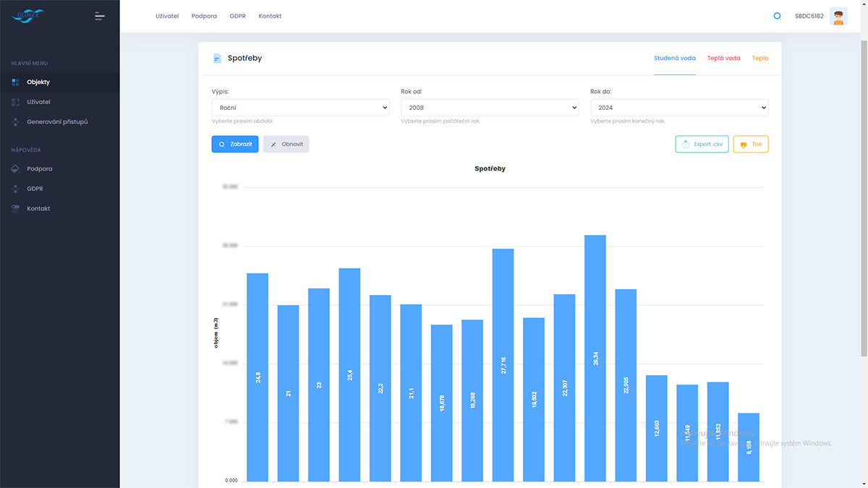
Task: Open the Rok do dropdown showing 2024
Action: [679, 108]
